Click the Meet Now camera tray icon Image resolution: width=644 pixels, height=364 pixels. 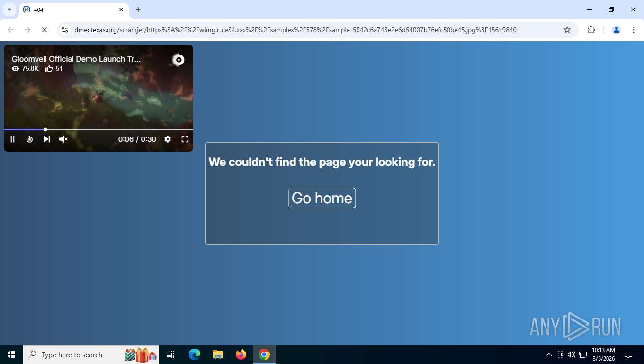pos(560,355)
